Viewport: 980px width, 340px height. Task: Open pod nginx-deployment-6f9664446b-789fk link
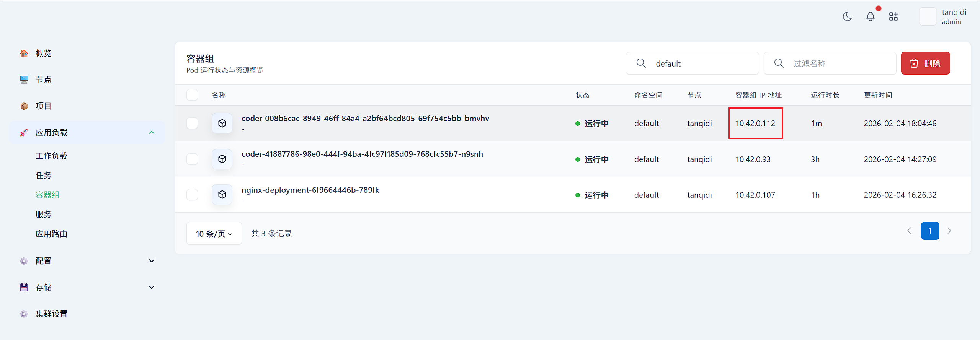tap(310, 190)
